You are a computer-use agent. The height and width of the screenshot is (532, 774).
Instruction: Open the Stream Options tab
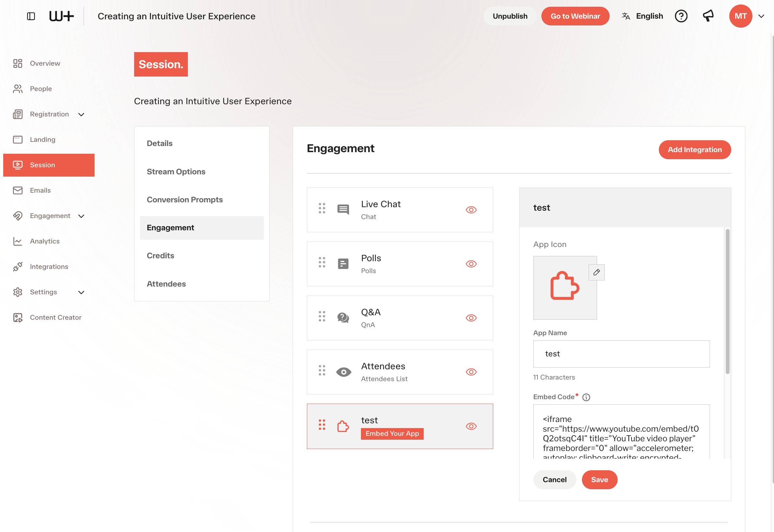202,172
